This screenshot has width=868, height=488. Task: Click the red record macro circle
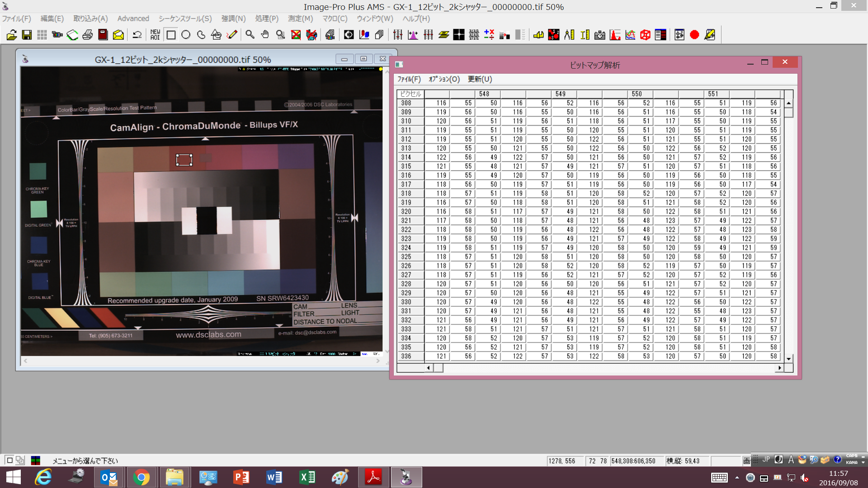click(694, 35)
